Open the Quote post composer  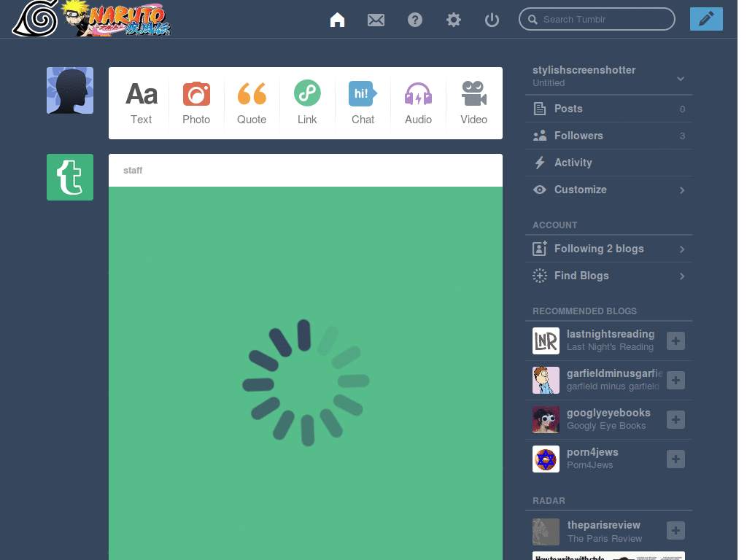(x=252, y=103)
